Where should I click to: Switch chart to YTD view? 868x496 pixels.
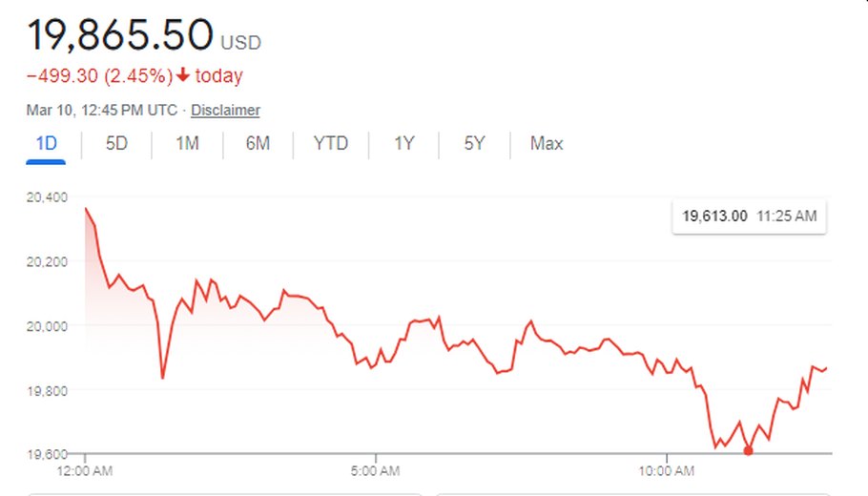331,144
